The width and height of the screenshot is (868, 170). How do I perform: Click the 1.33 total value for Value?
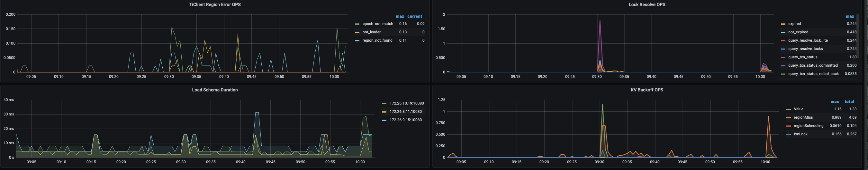[x=853, y=109]
